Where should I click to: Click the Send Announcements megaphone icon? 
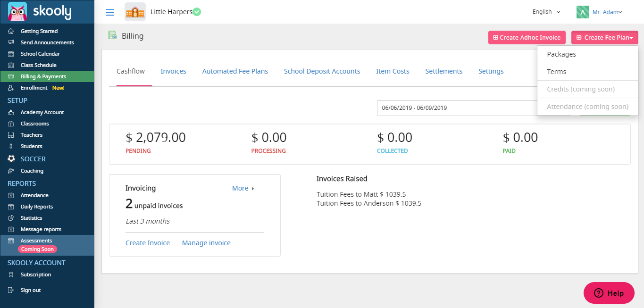pos(11,42)
